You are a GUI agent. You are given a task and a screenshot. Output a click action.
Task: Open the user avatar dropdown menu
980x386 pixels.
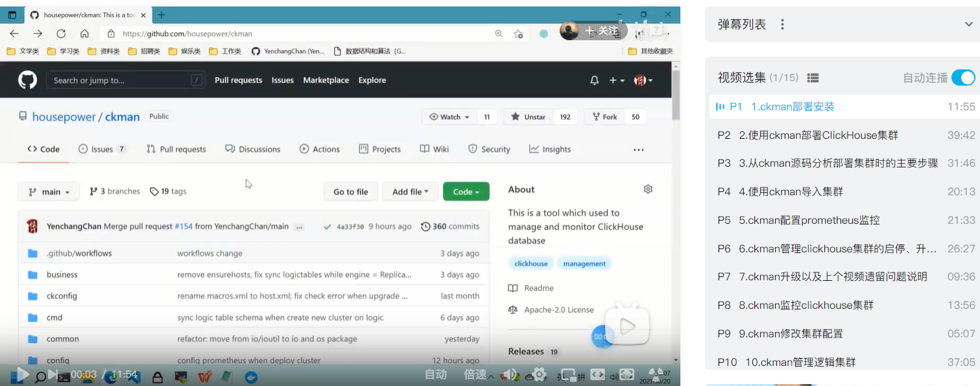643,80
